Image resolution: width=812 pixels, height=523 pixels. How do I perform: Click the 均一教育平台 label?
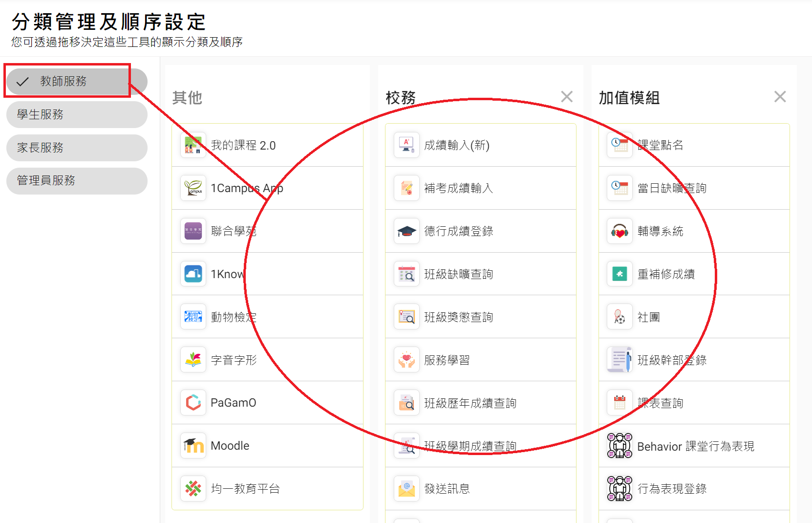click(x=245, y=489)
